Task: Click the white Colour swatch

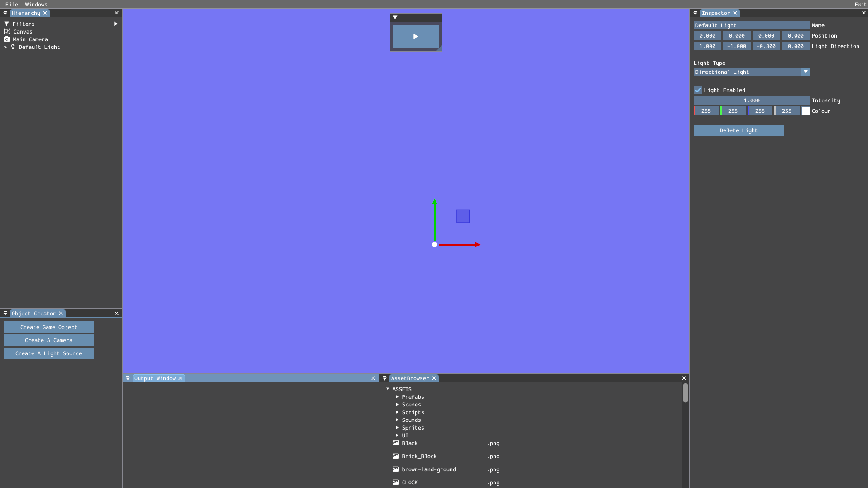Action: click(806, 111)
